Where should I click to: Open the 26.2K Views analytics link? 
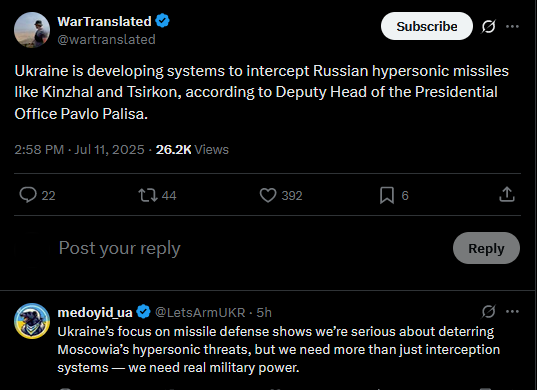(x=192, y=150)
